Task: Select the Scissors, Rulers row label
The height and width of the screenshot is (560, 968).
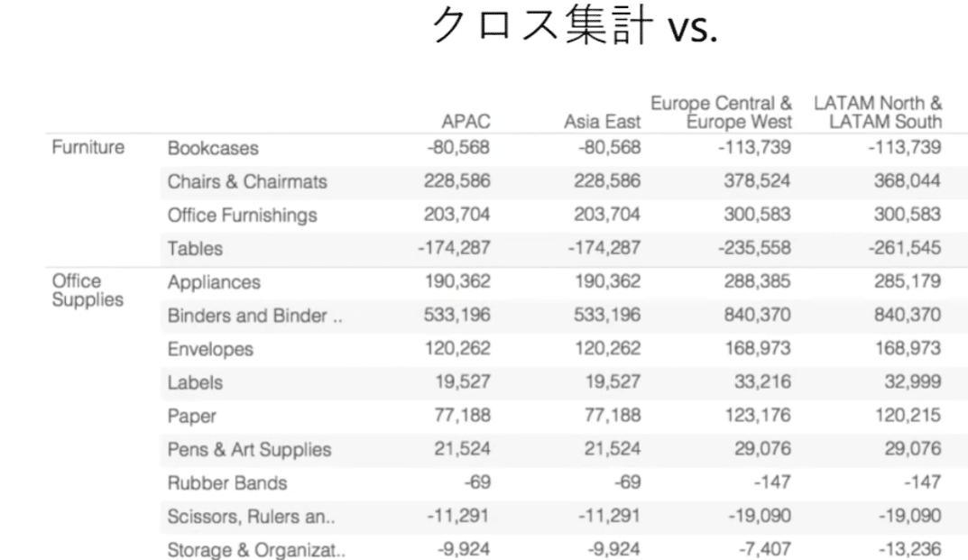Action: pos(252,516)
